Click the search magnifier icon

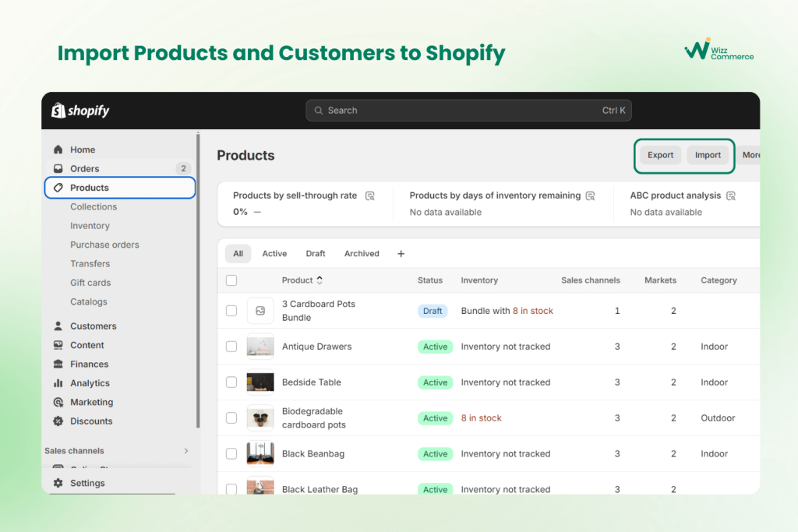(319, 111)
